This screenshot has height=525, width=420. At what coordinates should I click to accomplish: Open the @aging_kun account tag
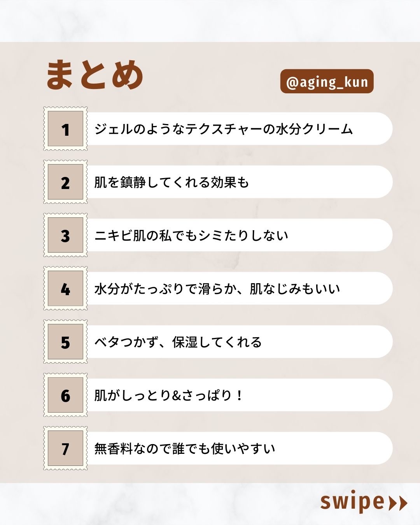pyautogui.click(x=327, y=82)
